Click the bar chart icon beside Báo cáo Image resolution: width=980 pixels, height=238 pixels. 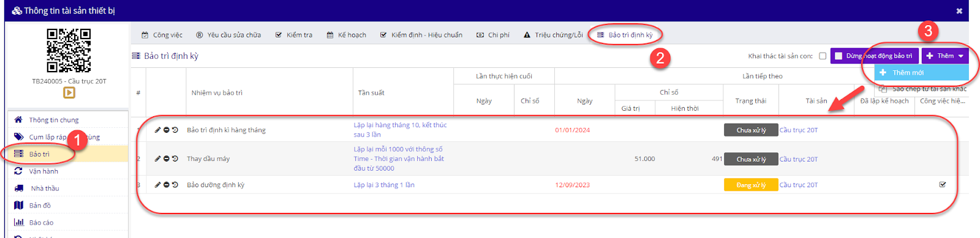click(x=18, y=223)
